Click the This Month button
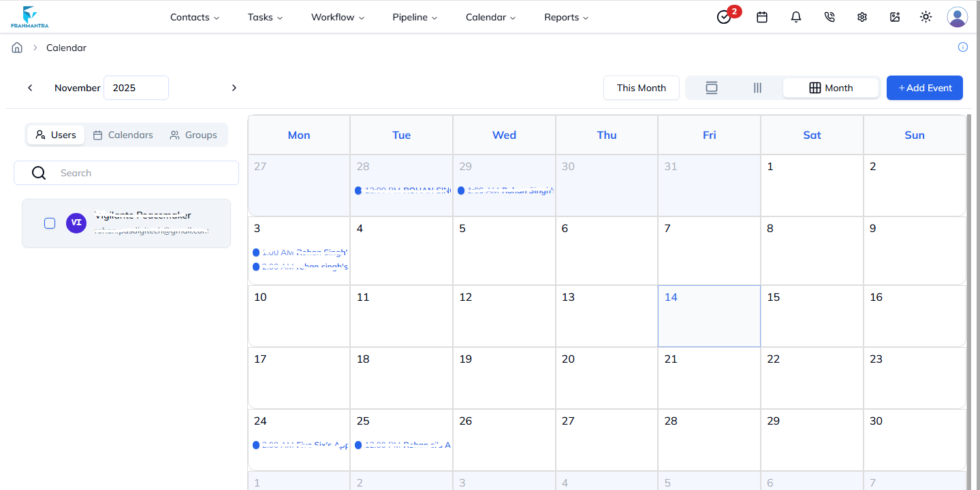The image size is (980, 490). (641, 87)
